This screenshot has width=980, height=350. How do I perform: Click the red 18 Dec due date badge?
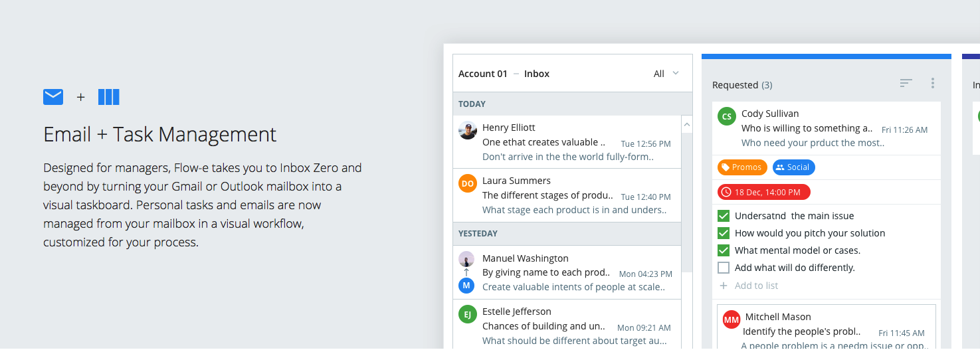(763, 192)
